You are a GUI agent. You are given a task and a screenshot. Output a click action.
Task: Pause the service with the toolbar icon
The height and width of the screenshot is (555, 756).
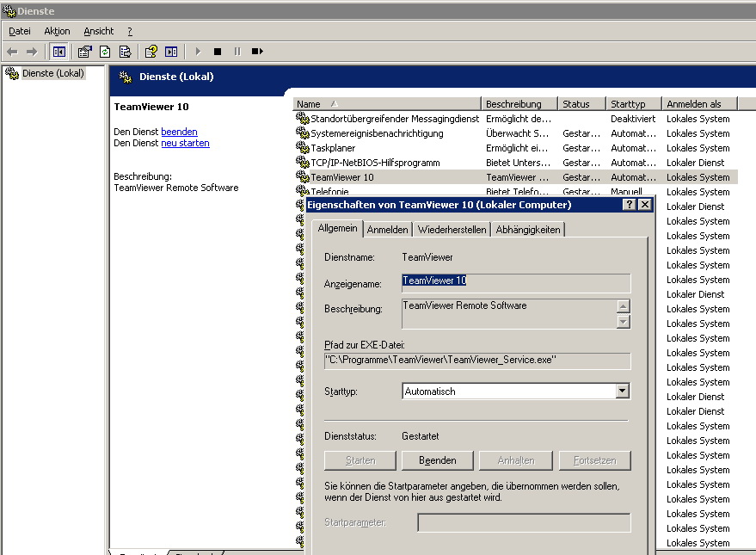[x=237, y=52]
